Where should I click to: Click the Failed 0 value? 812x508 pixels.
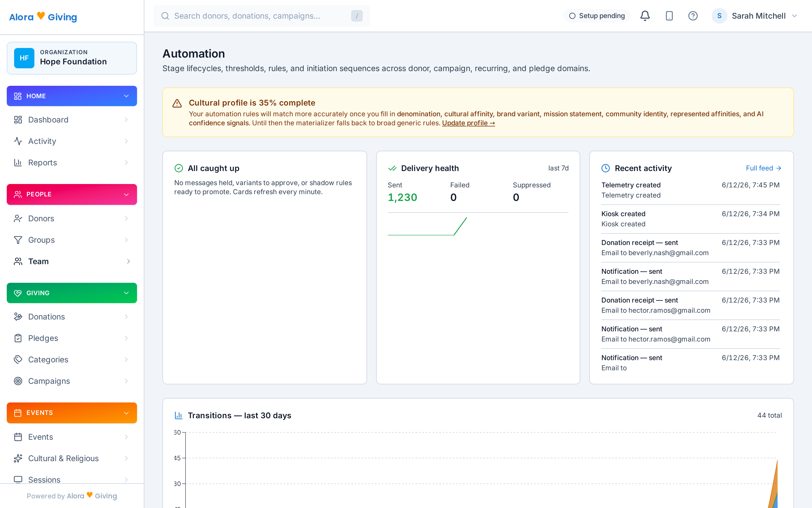pyautogui.click(x=453, y=197)
